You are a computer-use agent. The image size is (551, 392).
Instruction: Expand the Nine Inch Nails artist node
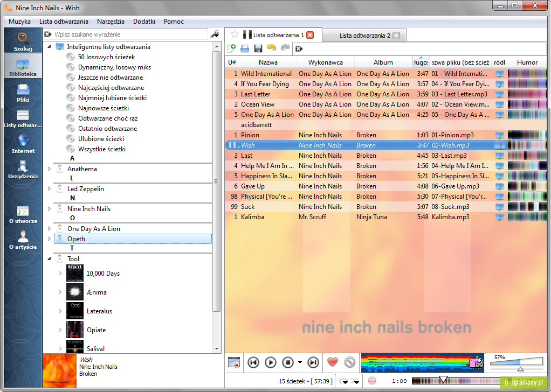click(x=49, y=209)
